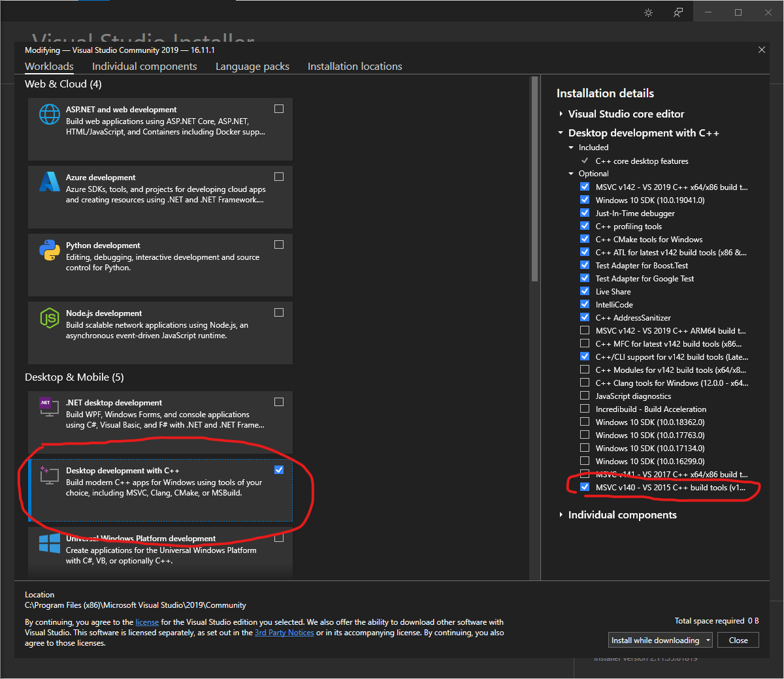This screenshot has height=679, width=784.
Task: Click the Desktop & Mobile (5) heading
Action: (74, 377)
